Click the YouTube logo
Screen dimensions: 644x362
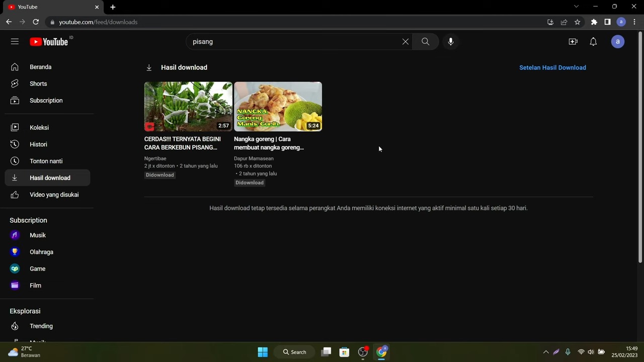click(49, 42)
